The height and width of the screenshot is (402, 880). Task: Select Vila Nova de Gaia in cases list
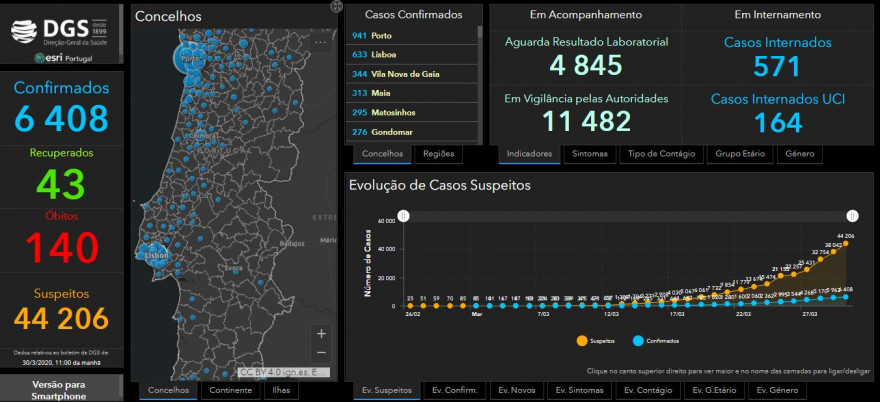pos(411,74)
